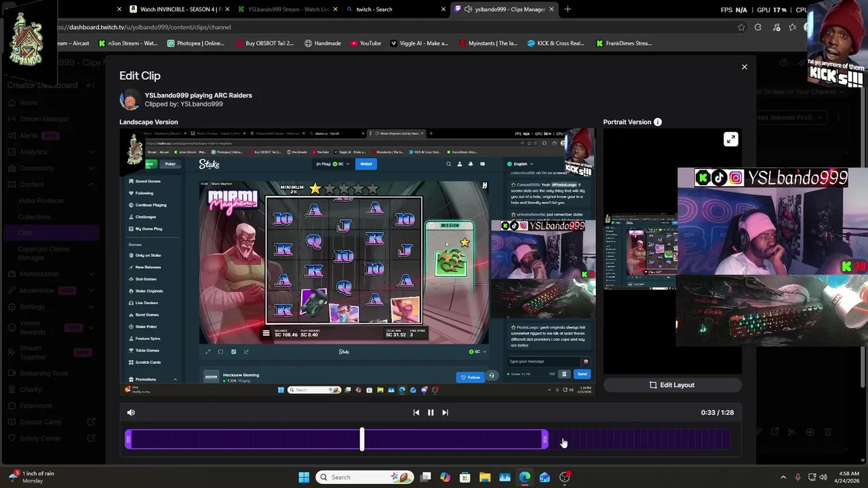Open Creator Camp external link
Screen dimensions: 868x488
52,422
